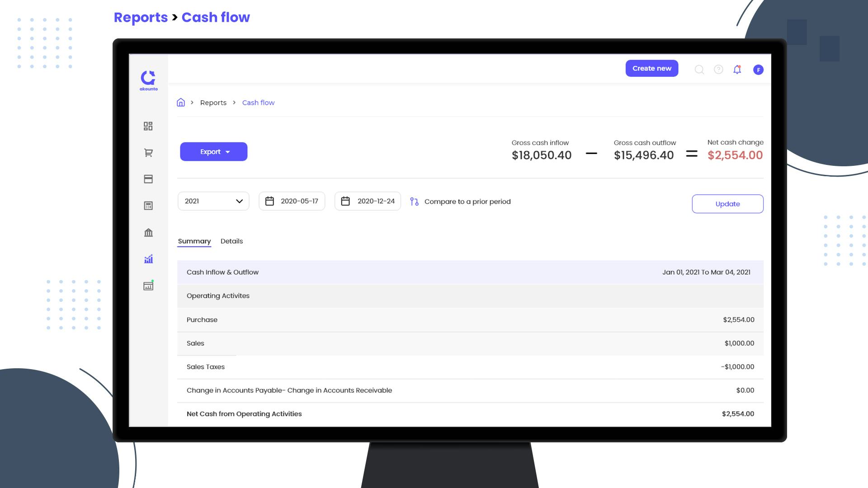Open the shopping cart sidebar icon

[x=148, y=153]
